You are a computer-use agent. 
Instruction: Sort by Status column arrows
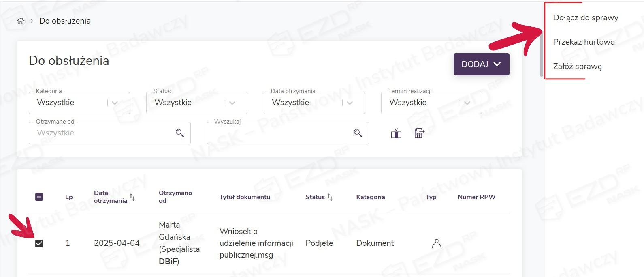tap(330, 198)
